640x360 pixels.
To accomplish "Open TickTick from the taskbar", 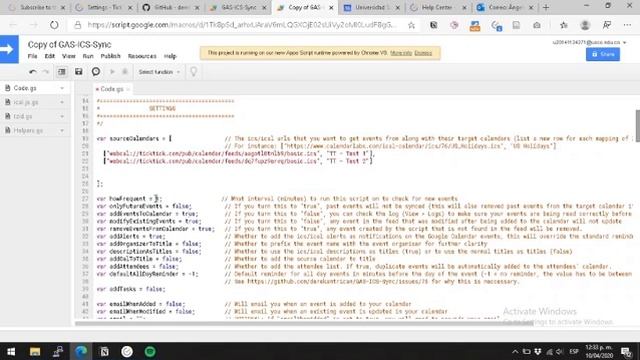I will click(127, 351).
